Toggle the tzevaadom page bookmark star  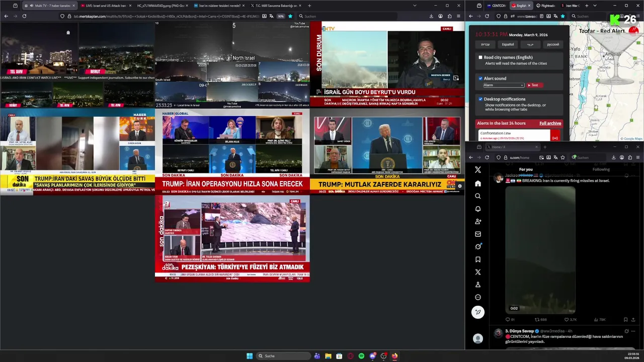562,16
